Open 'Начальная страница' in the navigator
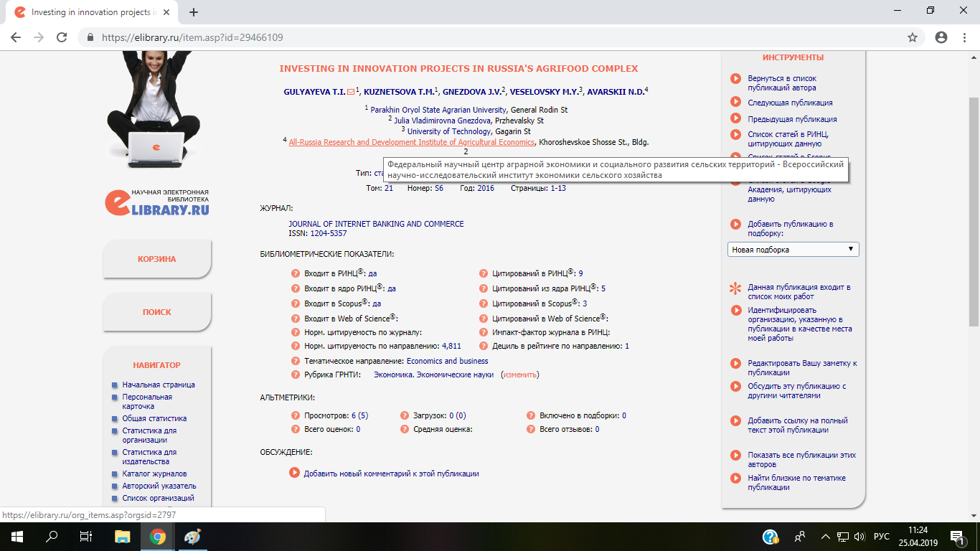 (159, 385)
